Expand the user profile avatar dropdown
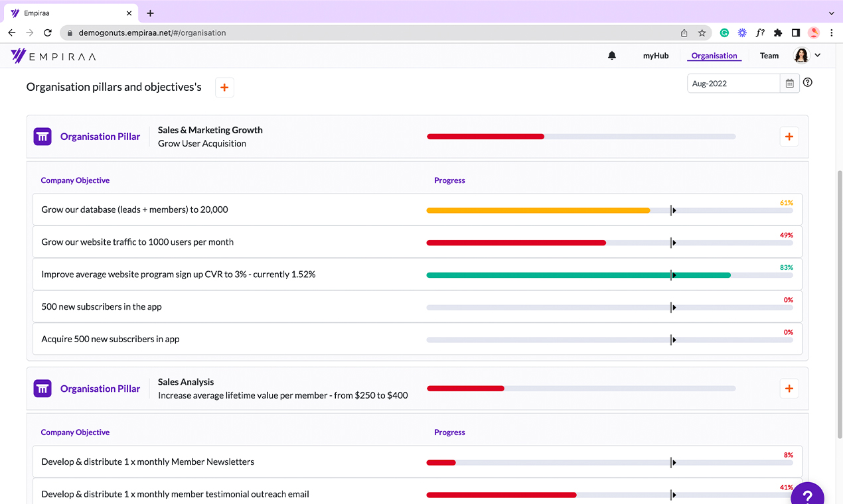The width and height of the screenshot is (843, 504). tap(808, 56)
